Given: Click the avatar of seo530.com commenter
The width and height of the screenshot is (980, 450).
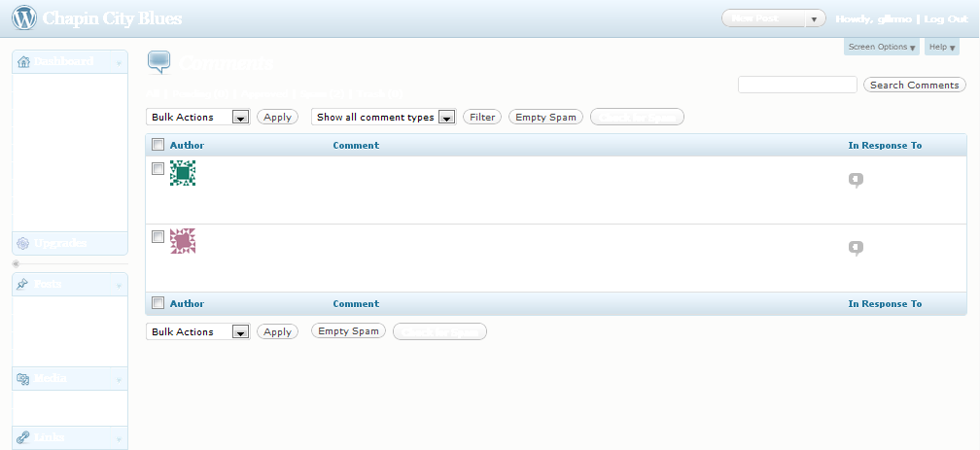Looking at the screenshot, I should [184, 173].
